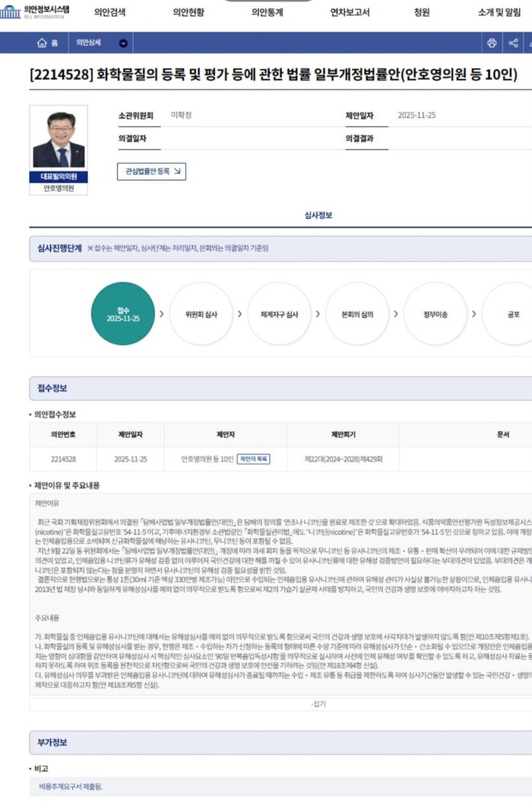Image resolution: width=532 pixels, height=809 pixels.
Task: Open the 청원 menu
Action: click(422, 12)
